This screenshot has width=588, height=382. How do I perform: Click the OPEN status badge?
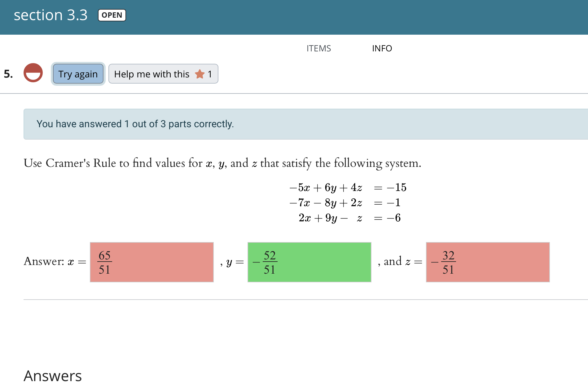(x=112, y=15)
